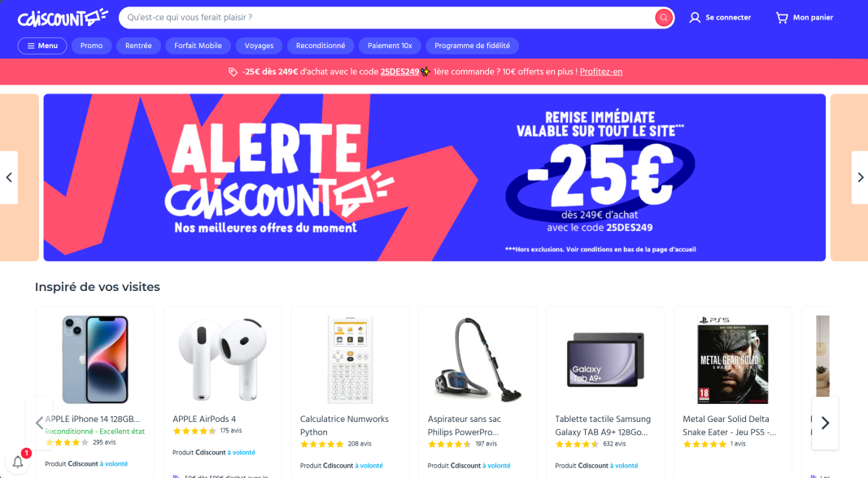
Task: Open the Forfait Mobile category
Action: tap(198, 46)
